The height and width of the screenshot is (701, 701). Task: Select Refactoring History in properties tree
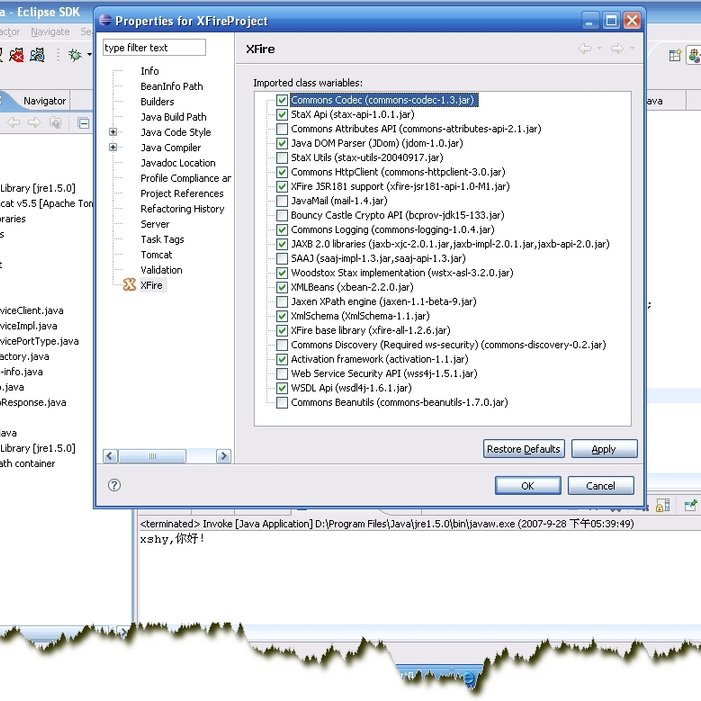tap(182, 209)
